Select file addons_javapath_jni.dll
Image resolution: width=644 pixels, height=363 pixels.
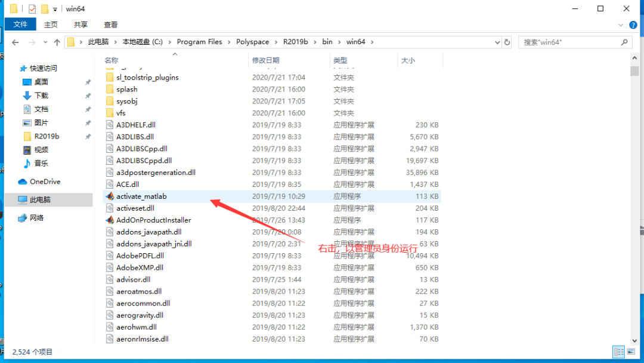154,244
